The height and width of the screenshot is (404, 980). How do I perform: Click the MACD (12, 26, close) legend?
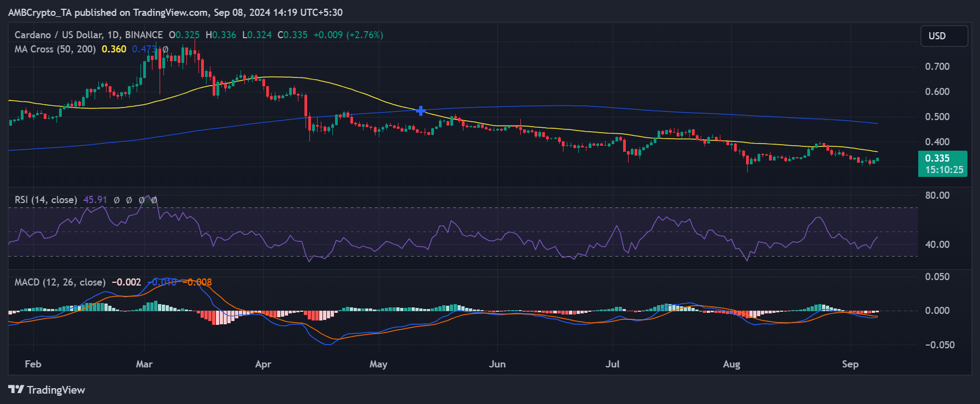tap(60, 282)
